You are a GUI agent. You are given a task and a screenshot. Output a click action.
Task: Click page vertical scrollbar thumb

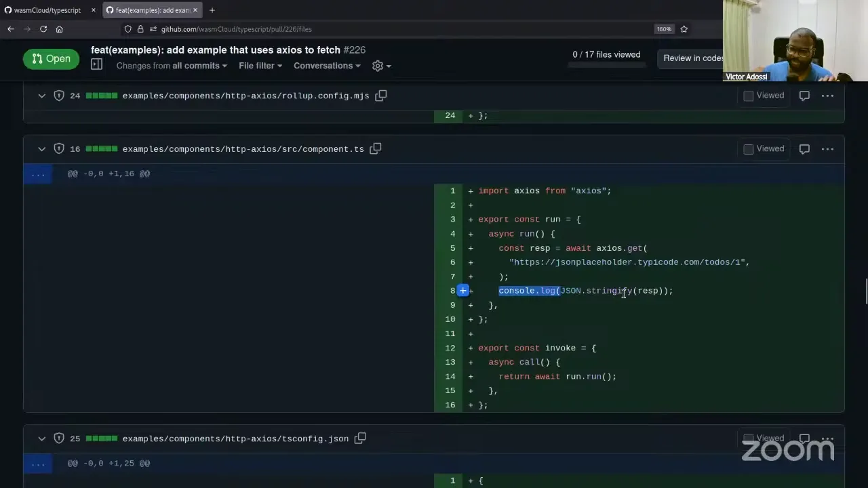tap(865, 292)
